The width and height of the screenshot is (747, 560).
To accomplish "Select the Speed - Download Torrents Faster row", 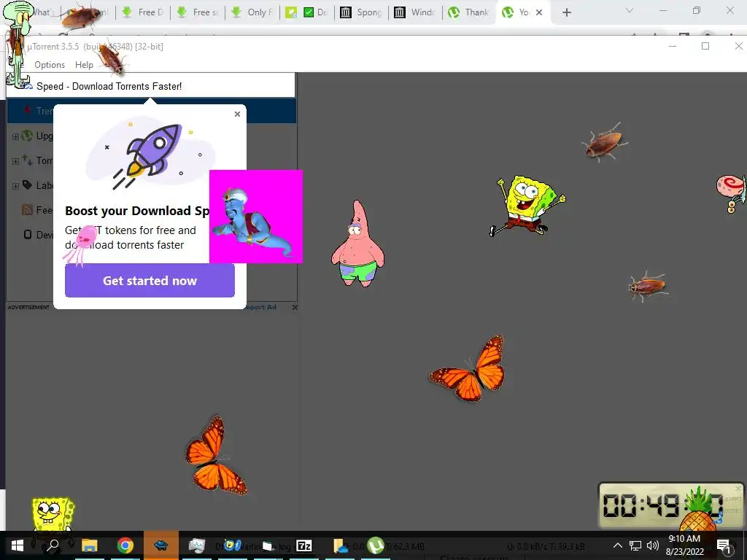I will click(150, 86).
